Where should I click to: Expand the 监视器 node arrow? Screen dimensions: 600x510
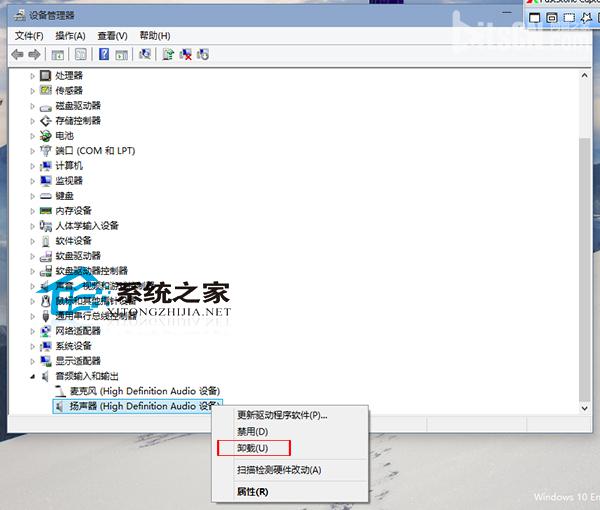tap(33, 181)
